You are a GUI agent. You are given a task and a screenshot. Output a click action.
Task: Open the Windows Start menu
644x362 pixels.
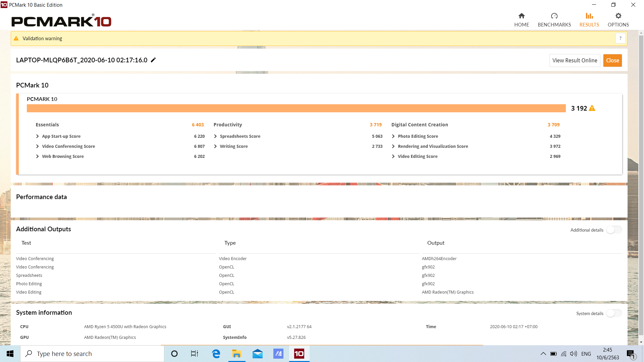coord(10,354)
